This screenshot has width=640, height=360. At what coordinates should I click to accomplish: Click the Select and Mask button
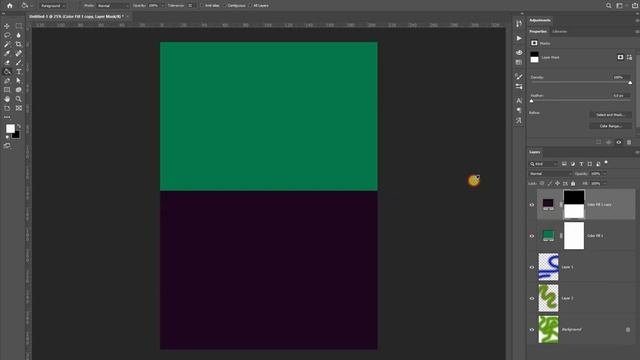(x=611, y=115)
